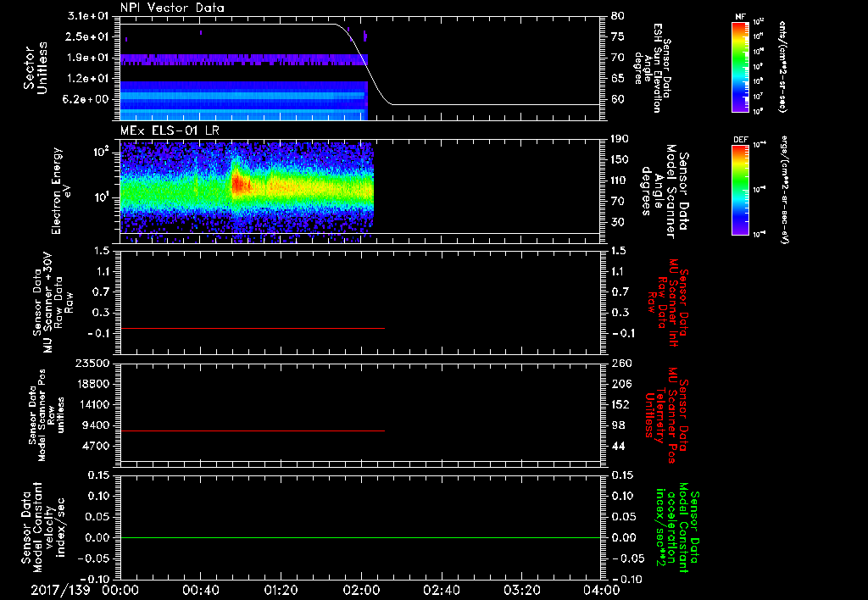This screenshot has height=600, width=868.
Task: Click the green zero line in the velocity panel
Action: pyautogui.click(x=360, y=537)
